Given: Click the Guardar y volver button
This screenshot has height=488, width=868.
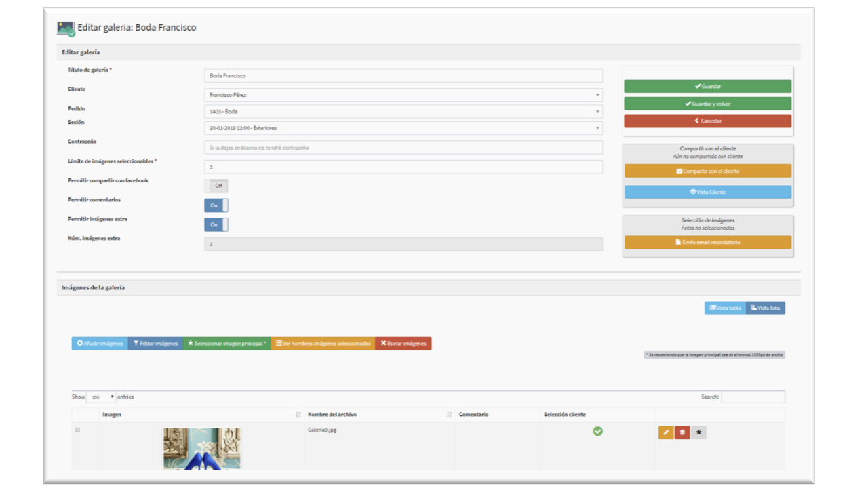Looking at the screenshot, I should [707, 104].
